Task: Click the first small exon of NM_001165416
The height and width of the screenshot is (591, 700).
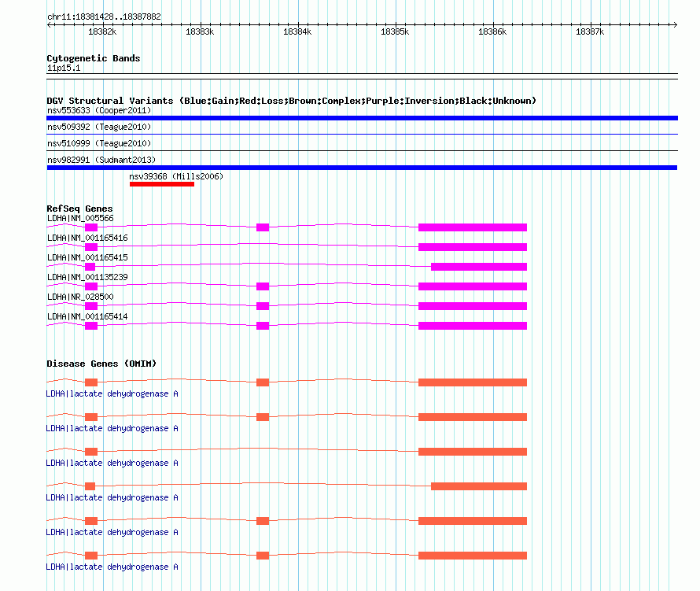Action: [91, 247]
